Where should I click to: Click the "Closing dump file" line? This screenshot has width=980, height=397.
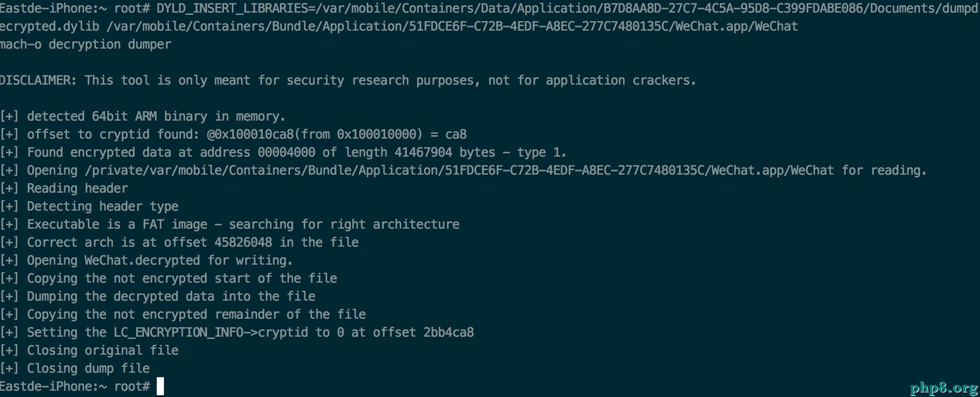click(x=88, y=369)
